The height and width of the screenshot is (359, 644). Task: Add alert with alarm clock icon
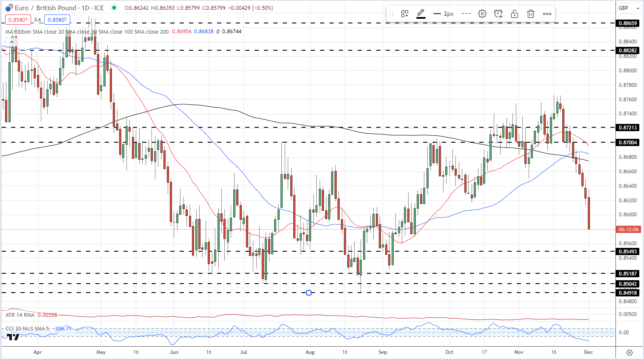click(x=498, y=14)
